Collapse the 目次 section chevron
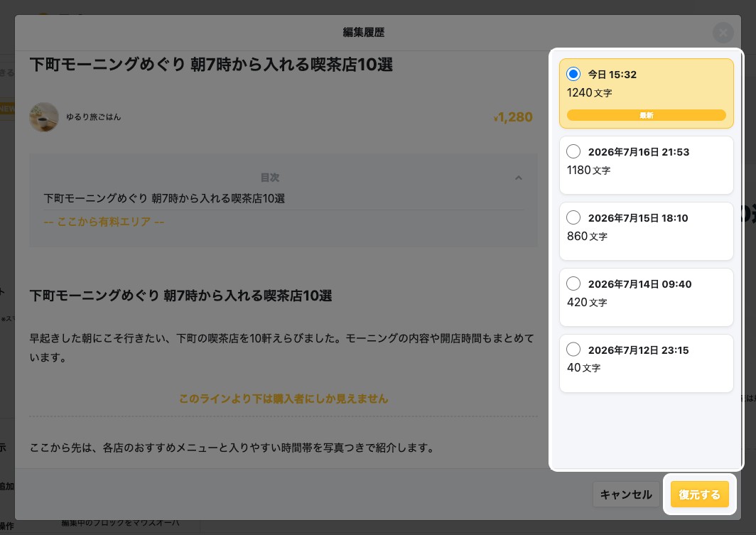The width and height of the screenshot is (756, 535). tap(518, 178)
